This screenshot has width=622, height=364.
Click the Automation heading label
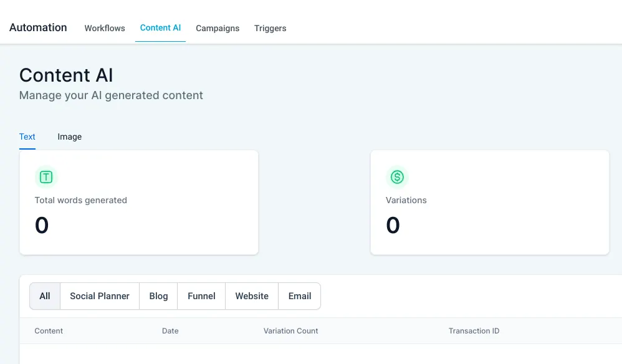(38, 27)
